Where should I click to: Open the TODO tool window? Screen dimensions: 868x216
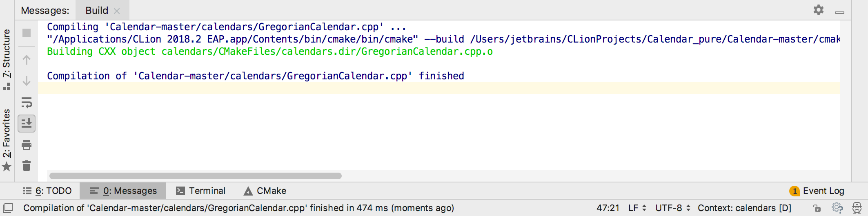point(47,191)
